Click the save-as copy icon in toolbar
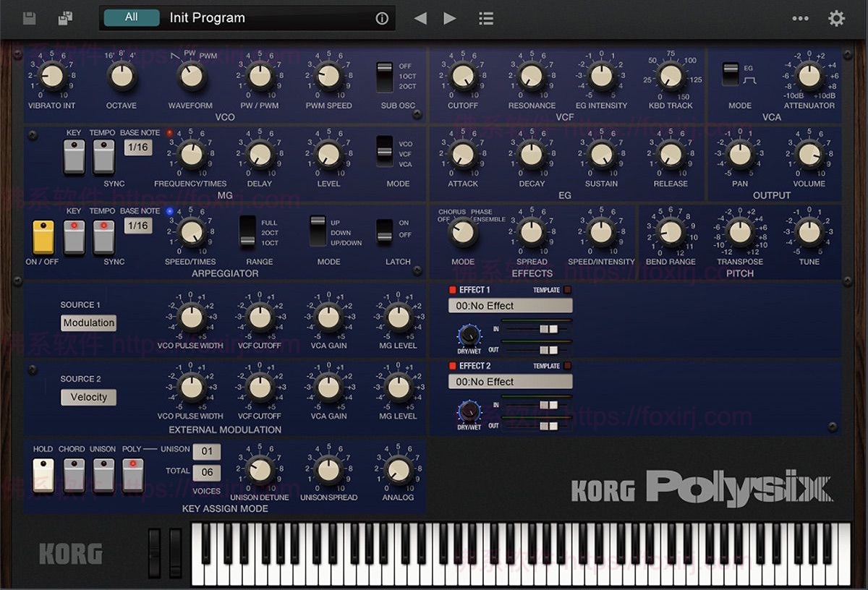This screenshot has width=868, height=590. coord(65,18)
